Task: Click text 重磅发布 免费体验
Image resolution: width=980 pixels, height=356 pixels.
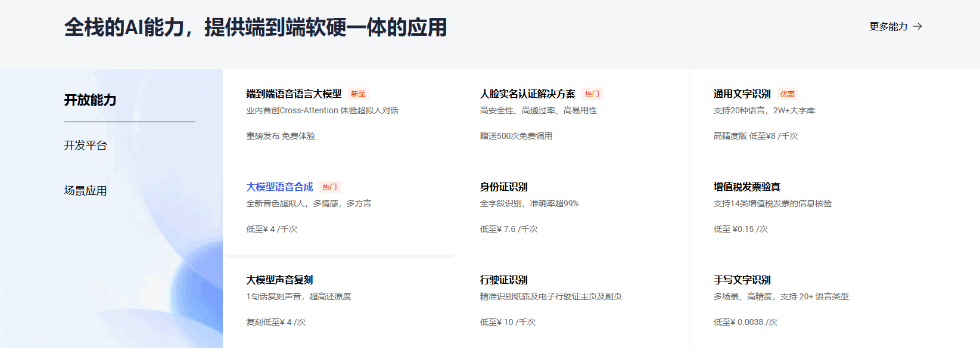Action: (x=281, y=136)
